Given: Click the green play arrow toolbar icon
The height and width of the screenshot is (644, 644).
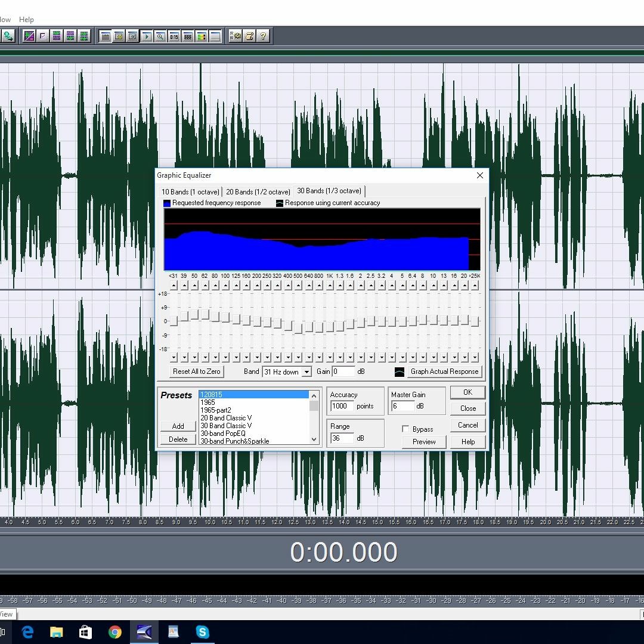Looking at the screenshot, I should 146,36.
